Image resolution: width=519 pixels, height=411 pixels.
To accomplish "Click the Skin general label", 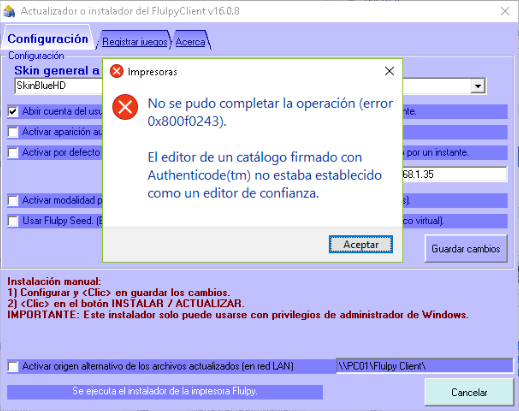I will click(x=57, y=70).
